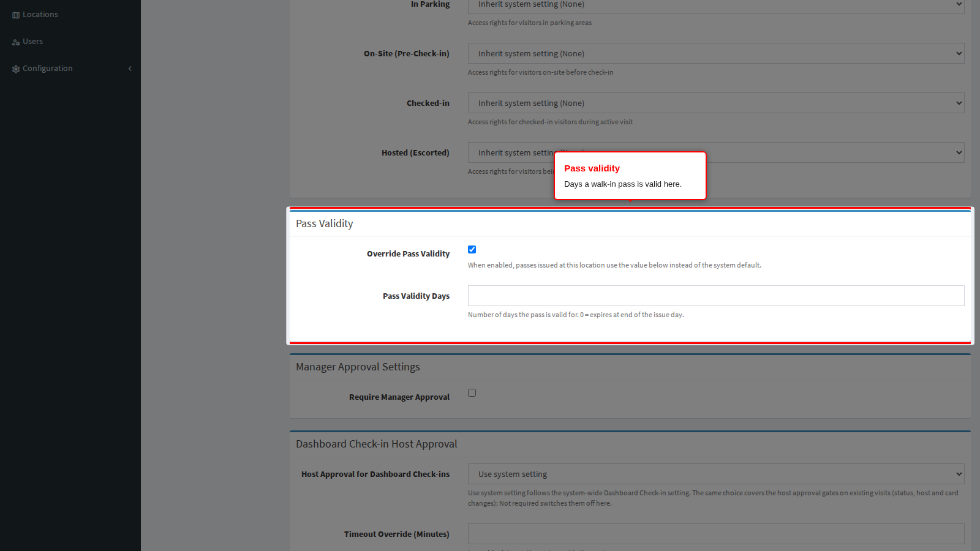This screenshot has height=551, width=980.
Task: Click the On-Site (Pre-Check-in) label
Action: [407, 53]
